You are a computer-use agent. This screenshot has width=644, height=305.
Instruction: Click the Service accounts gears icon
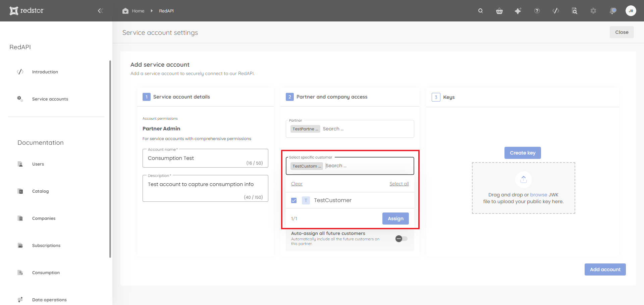20,99
